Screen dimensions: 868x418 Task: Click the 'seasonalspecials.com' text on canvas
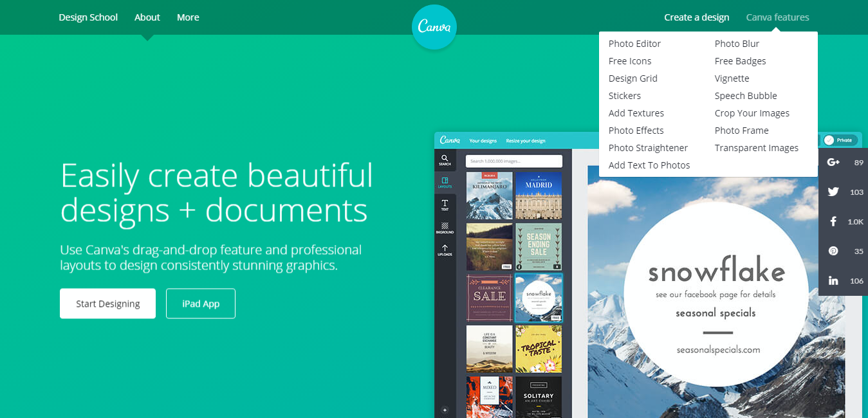pyautogui.click(x=718, y=350)
